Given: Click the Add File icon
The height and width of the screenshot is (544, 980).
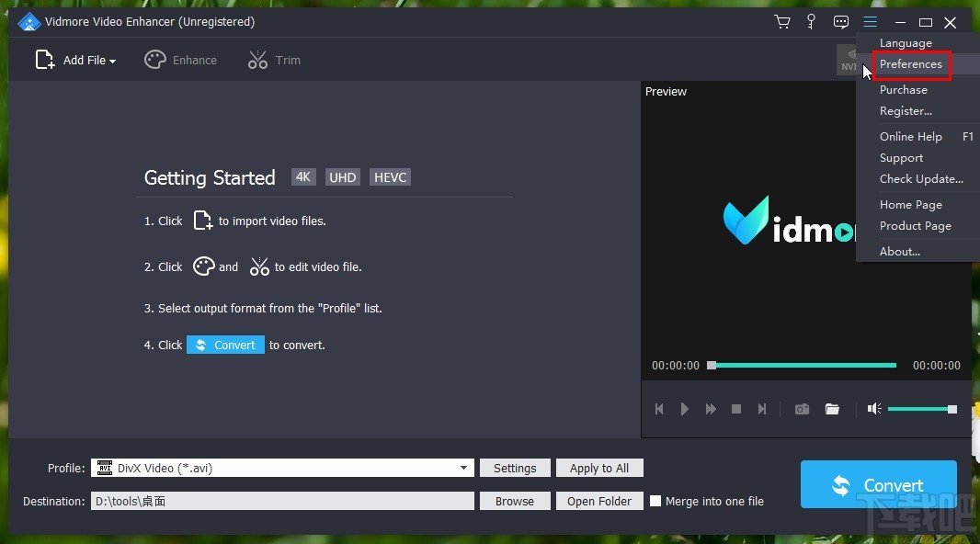Looking at the screenshot, I should coord(44,60).
